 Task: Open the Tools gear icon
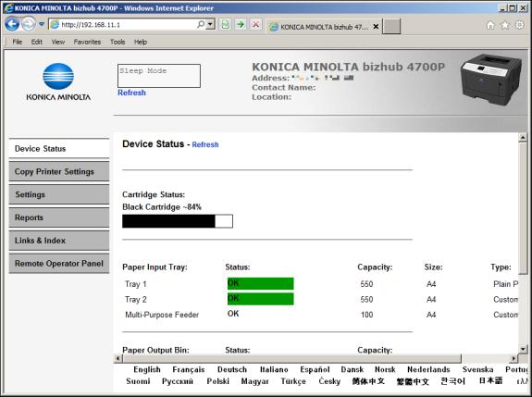click(519, 25)
